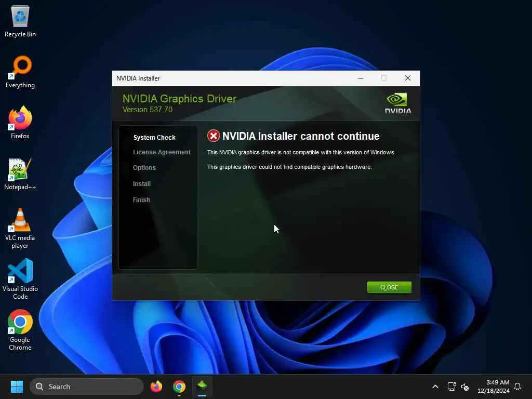
Task: Open Chrome from the taskbar
Action: pyautogui.click(x=179, y=387)
